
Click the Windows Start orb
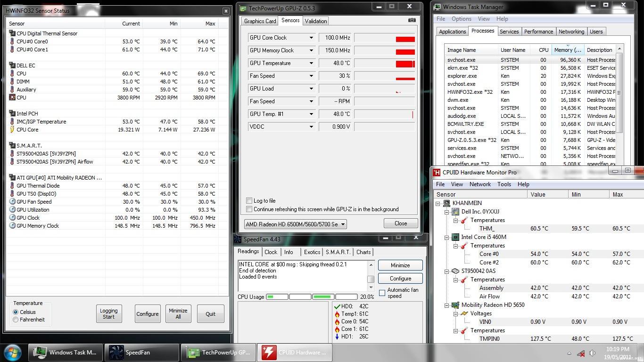pos(13,352)
